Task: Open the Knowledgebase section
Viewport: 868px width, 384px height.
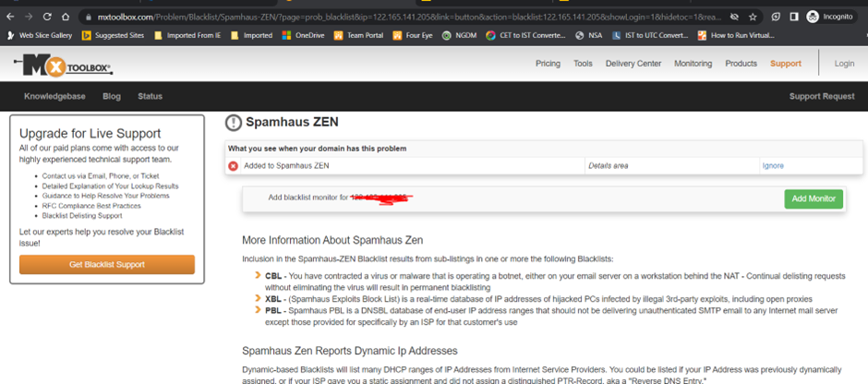Action: coord(54,96)
